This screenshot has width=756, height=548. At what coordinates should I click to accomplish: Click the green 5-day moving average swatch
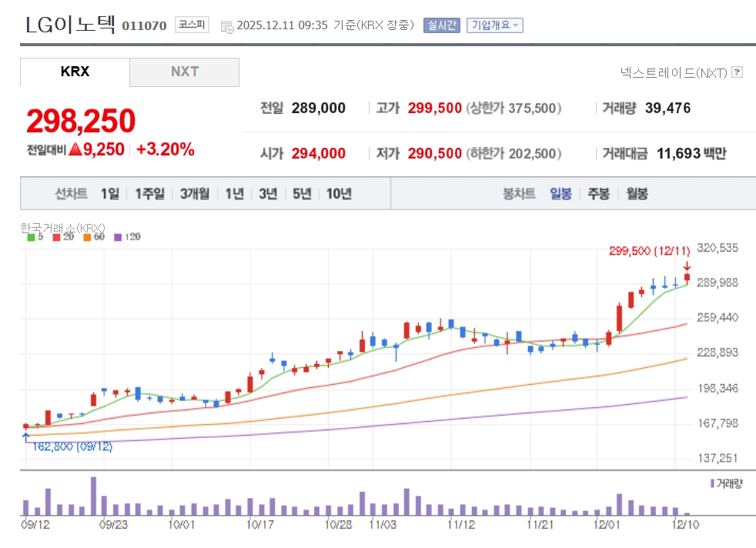click(31, 237)
